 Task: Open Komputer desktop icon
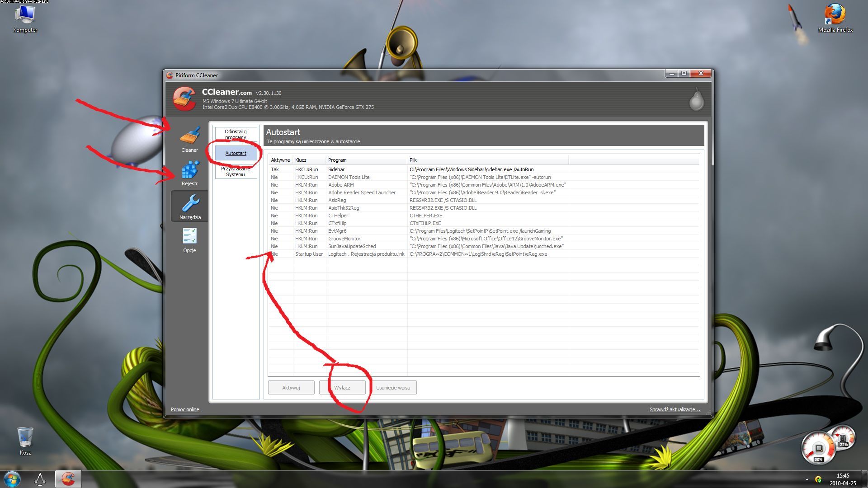[25, 19]
